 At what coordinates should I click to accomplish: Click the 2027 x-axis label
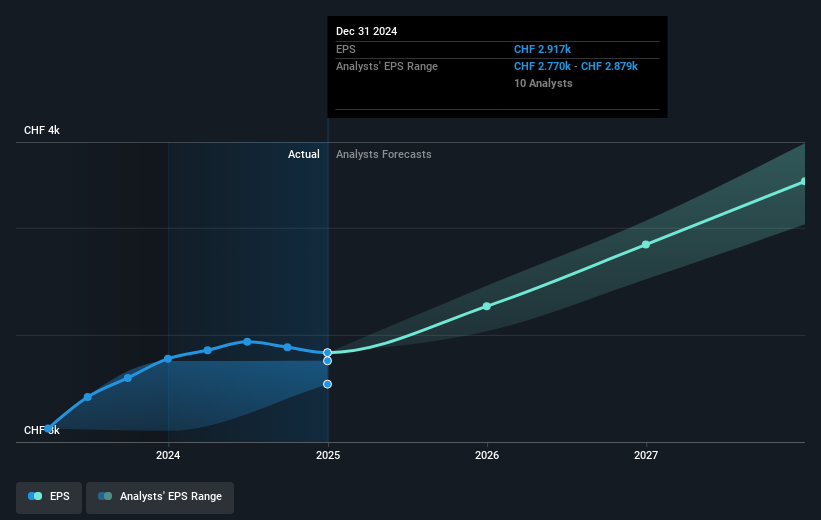tap(646, 455)
